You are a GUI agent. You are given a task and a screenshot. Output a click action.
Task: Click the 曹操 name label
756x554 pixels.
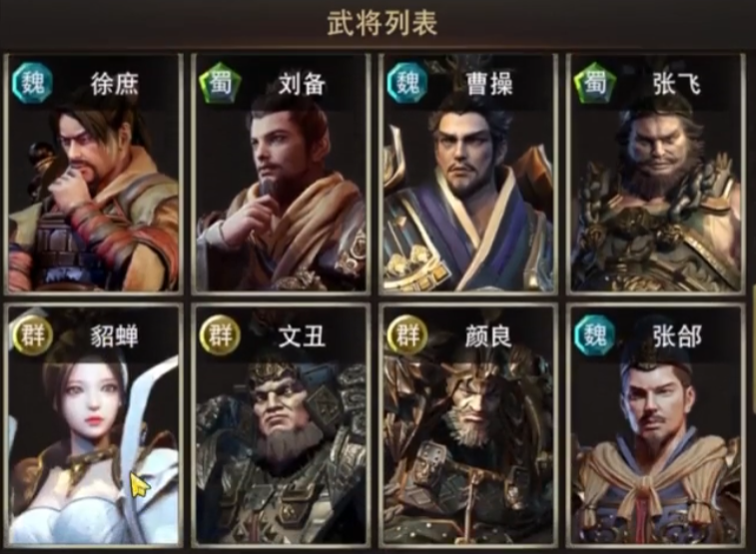[488, 84]
